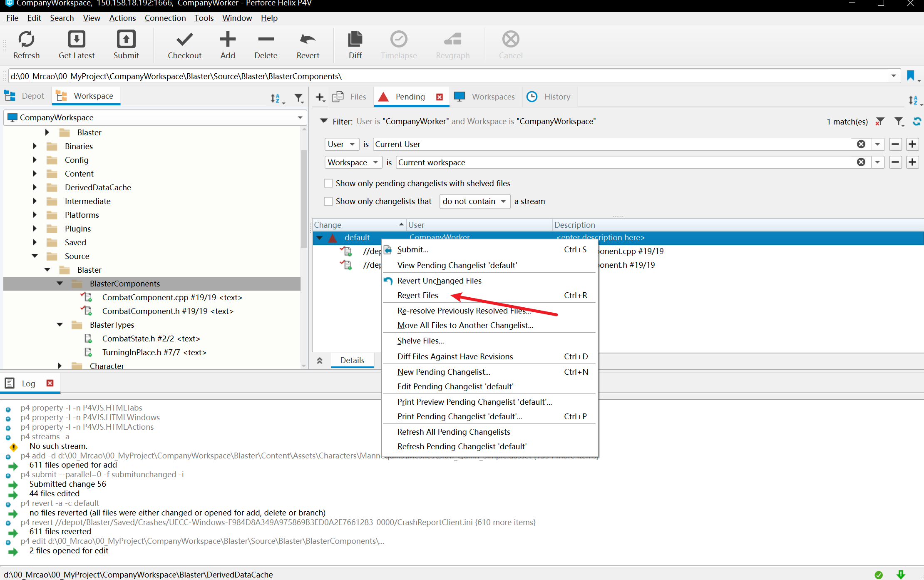Select Revert Unchanged Files in context menu
The image size is (924, 580).
tap(489, 281)
